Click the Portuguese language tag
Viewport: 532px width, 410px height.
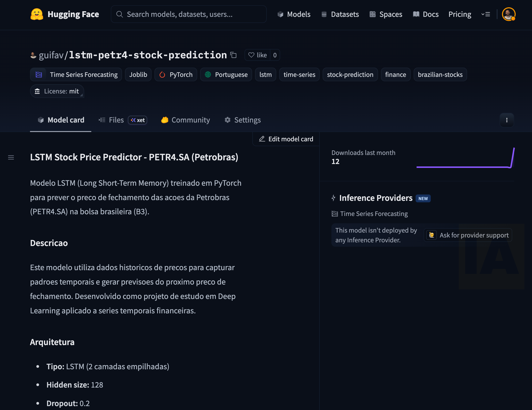[226, 75]
